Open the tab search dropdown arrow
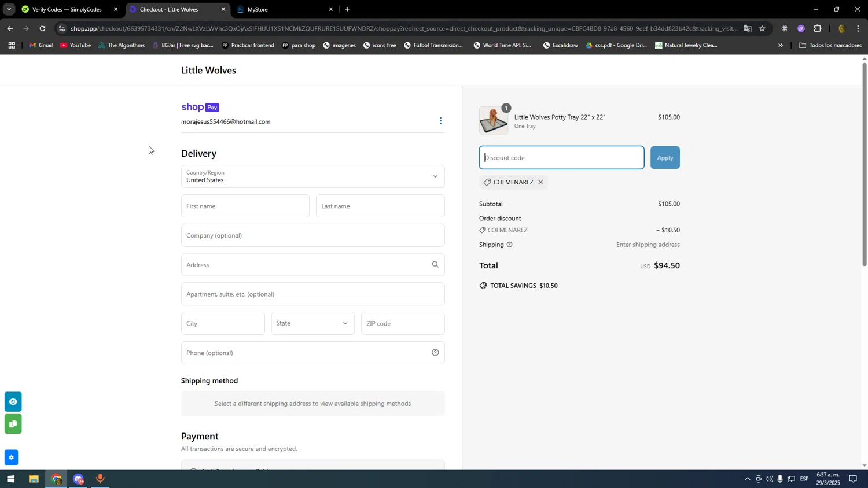 [9, 9]
